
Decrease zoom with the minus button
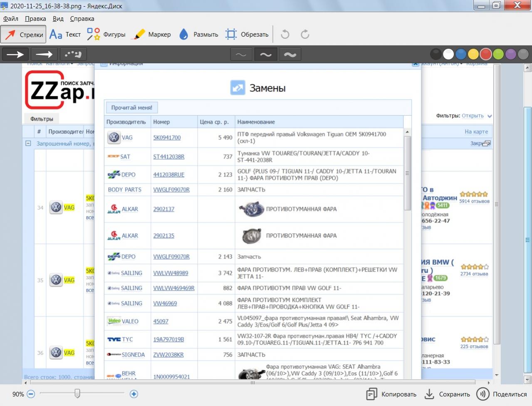pos(31,394)
